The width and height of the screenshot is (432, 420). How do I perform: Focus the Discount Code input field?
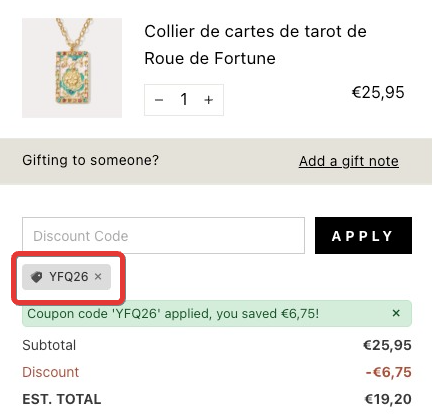point(163,236)
